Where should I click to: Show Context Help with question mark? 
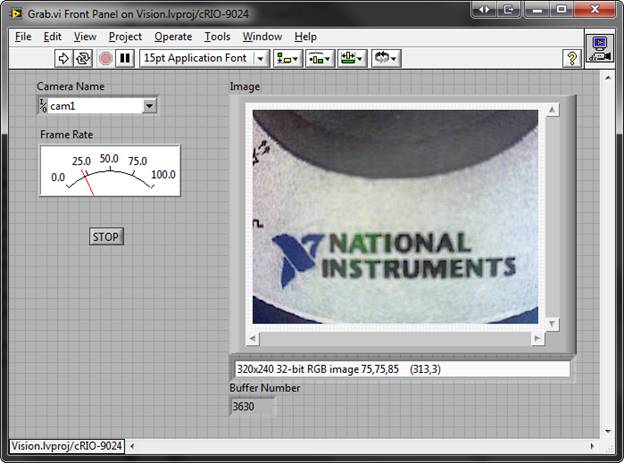pyautogui.click(x=572, y=59)
